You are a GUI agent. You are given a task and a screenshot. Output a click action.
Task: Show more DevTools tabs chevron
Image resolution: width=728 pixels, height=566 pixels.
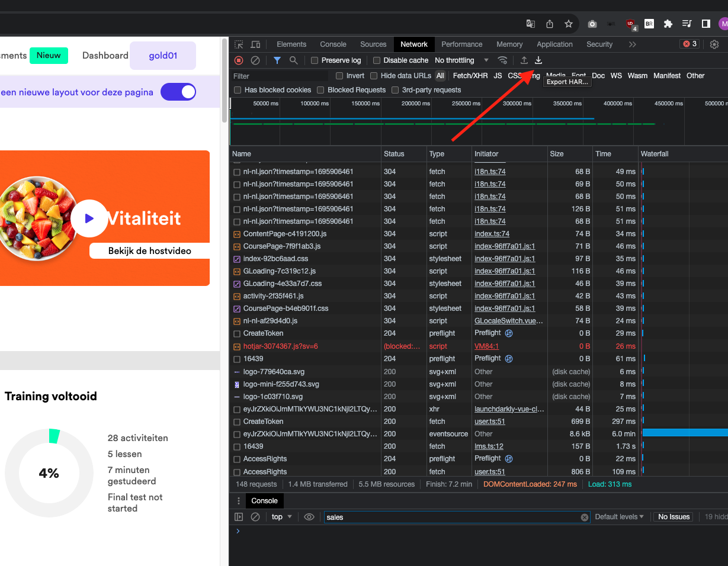click(x=633, y=44)
